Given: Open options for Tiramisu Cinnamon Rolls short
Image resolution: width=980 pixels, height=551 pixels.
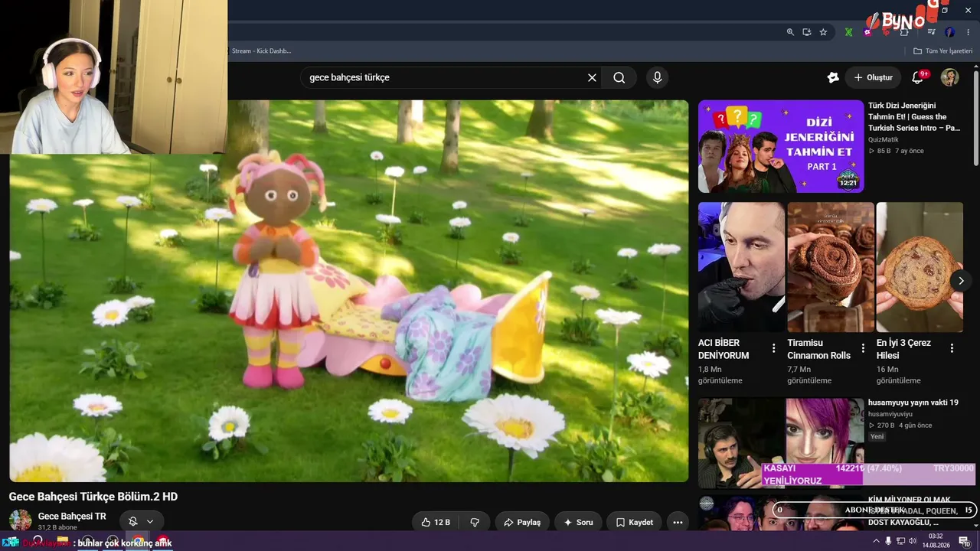Looking at the screenshot, I should (863, 348).
